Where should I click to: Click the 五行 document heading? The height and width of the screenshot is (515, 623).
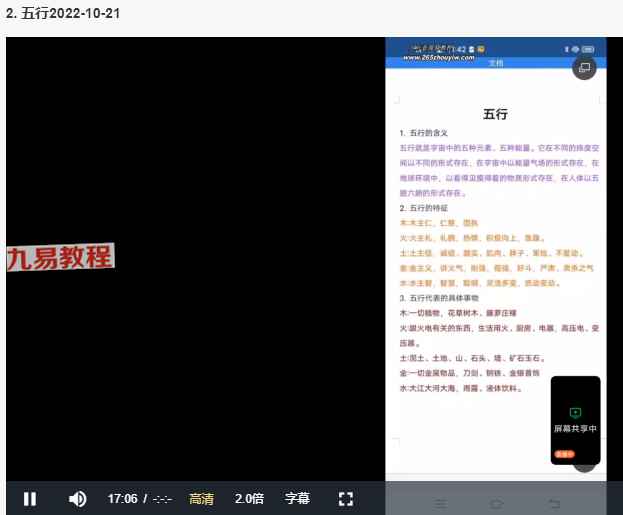tap(495, 114)
